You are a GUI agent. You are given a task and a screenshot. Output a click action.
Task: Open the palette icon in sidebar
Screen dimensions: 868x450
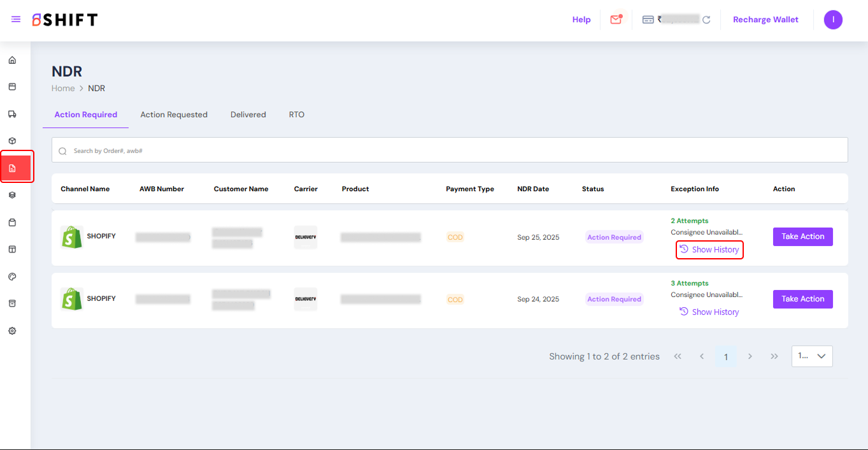coord(12,277)
